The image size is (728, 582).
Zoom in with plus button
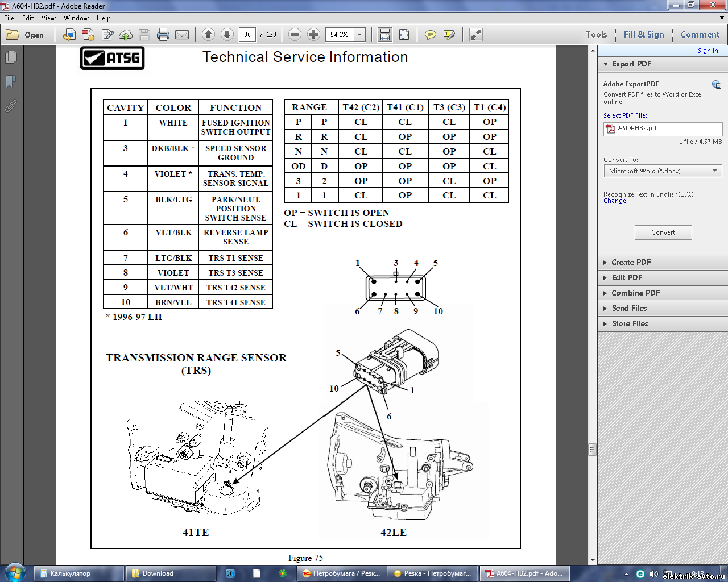[313, 35]
